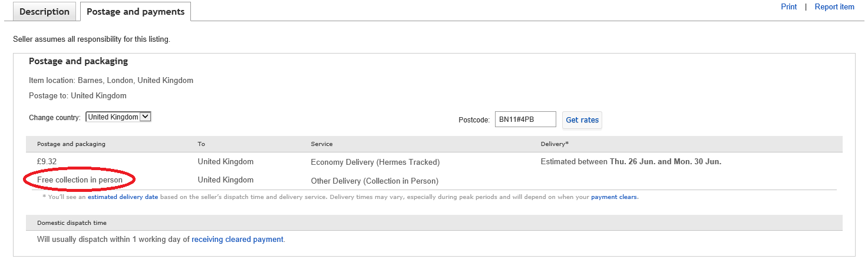Image resolution: width=868 pixels, height=259 pixels.
Task: Open the estimated delivery date link
Action: (123, 197)
